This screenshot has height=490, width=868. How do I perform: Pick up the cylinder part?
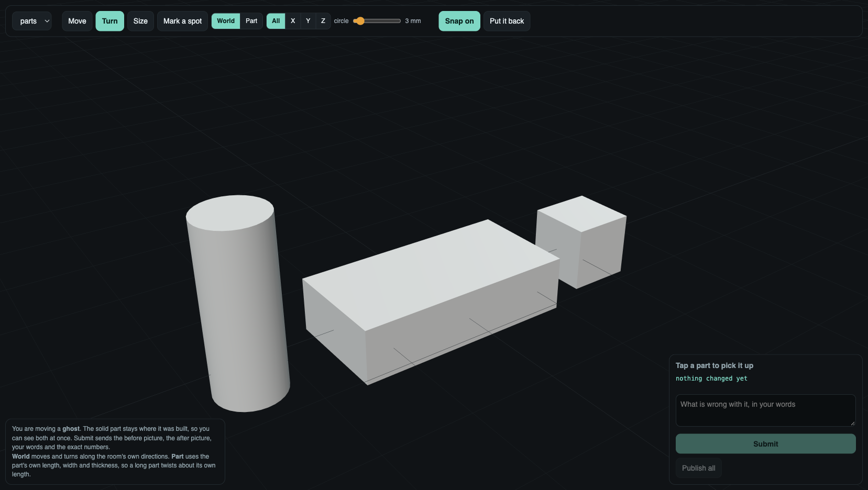click(238, 304)
